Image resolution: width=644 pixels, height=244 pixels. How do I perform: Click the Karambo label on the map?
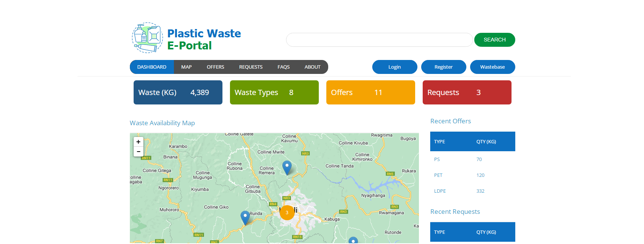[178, 146]
